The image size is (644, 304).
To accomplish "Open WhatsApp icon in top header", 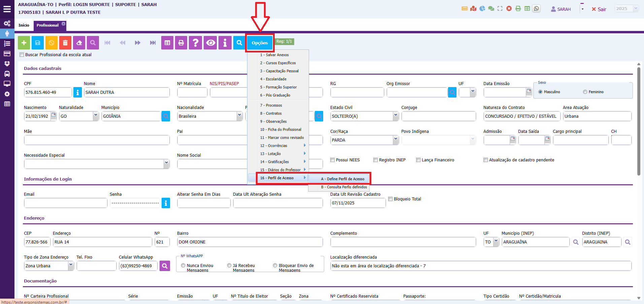I will point(537,9).
